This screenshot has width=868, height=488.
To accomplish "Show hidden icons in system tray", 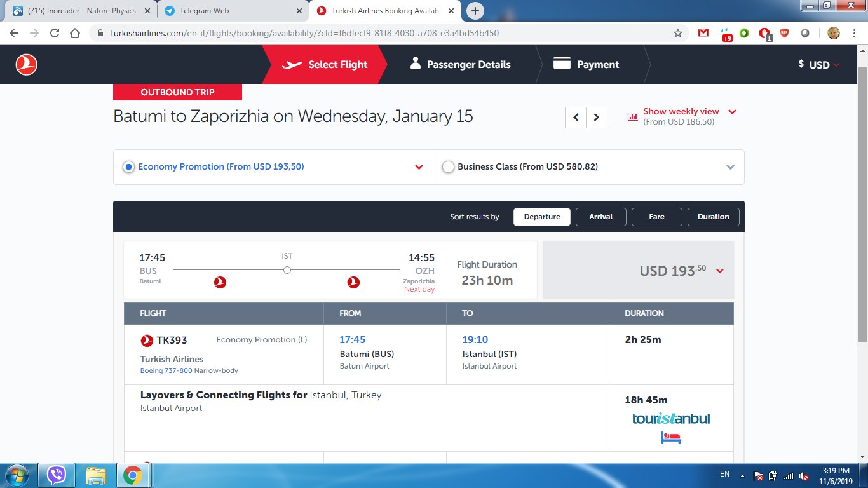I will click(x=742, y=475).
